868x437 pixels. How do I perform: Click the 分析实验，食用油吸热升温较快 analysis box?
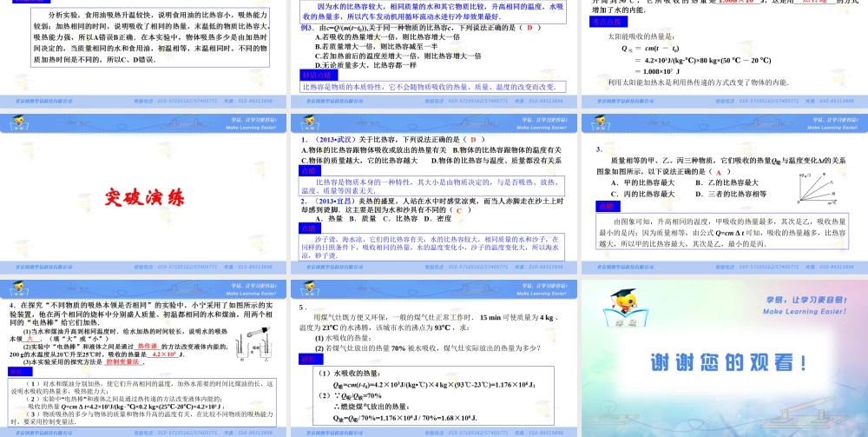click(x=150, y=37)
